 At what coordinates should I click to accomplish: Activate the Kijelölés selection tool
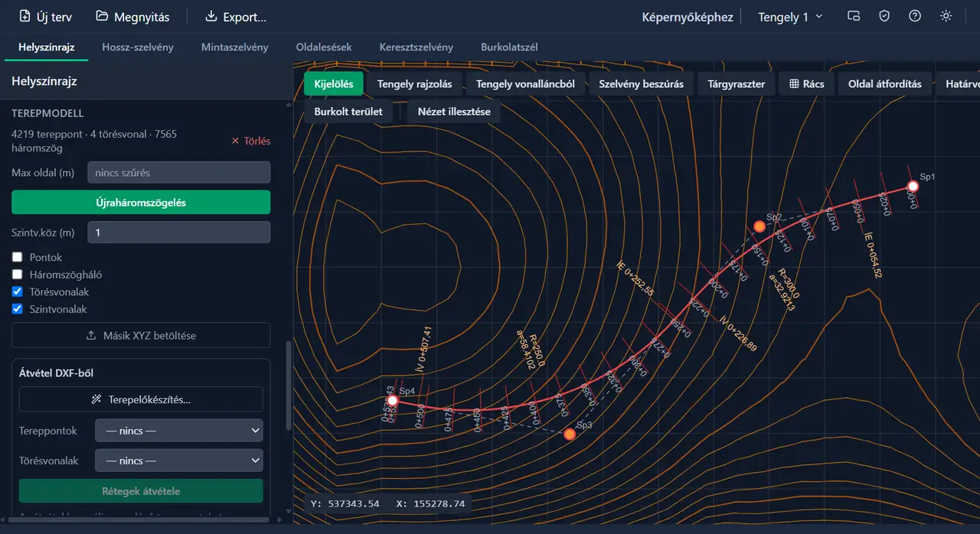[x=334, y=84]
